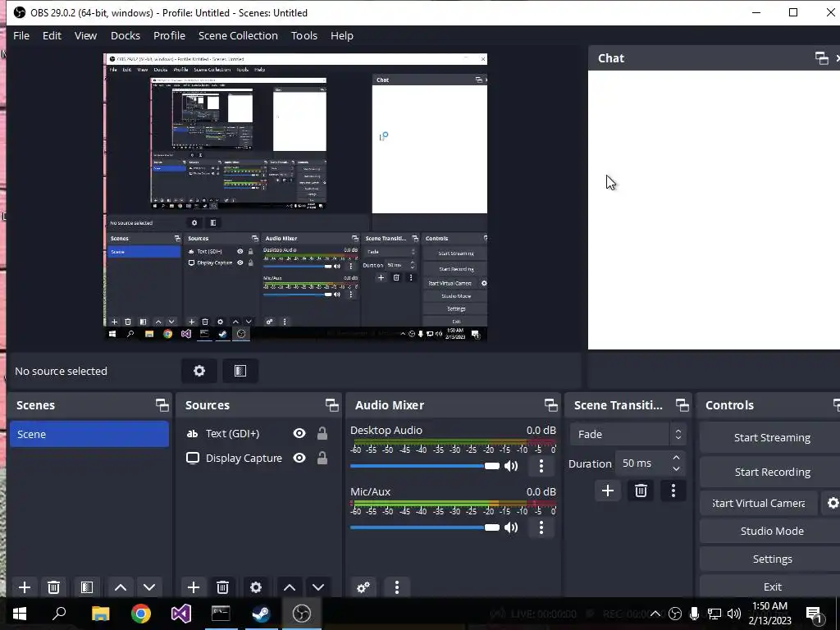
Task: Open Audio Mixer bottom three-dot menu
Action: click(397, 587)
